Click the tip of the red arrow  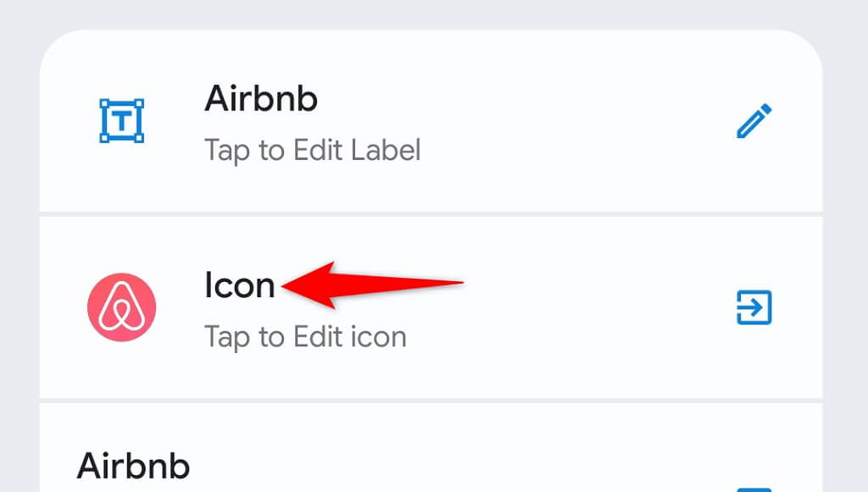coord(285,285)
